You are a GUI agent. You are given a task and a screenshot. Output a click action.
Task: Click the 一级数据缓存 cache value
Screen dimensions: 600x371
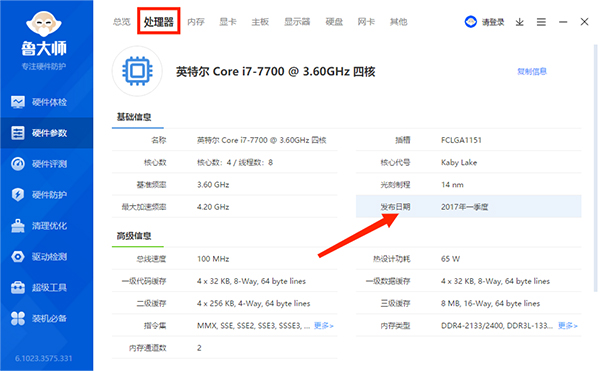point(495,281)
